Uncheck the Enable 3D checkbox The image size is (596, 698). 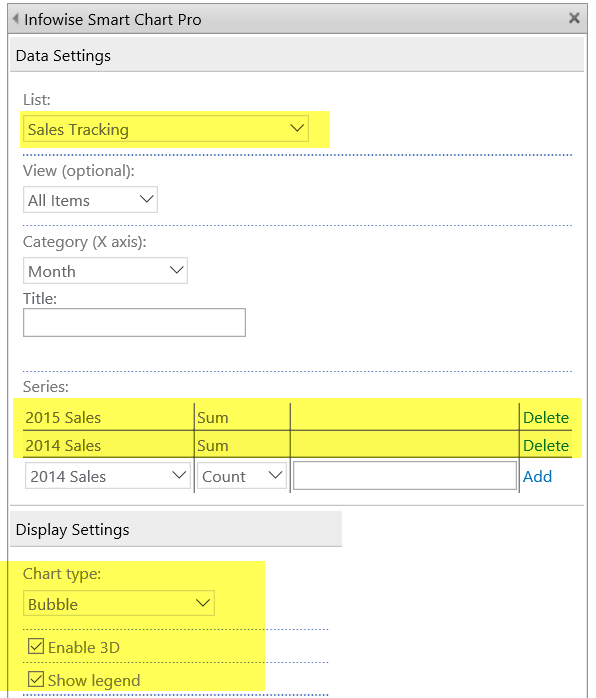click(x=36, y=646)
